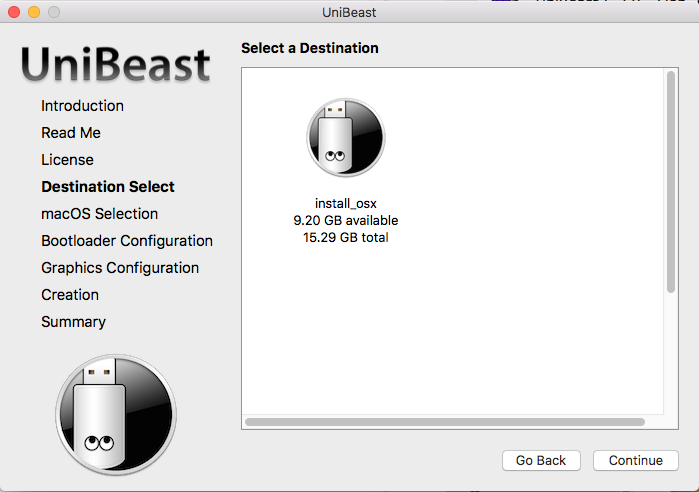The image size is (699, 492).
Task: Close the UniBeast window
Action: [x=13, y=12]
